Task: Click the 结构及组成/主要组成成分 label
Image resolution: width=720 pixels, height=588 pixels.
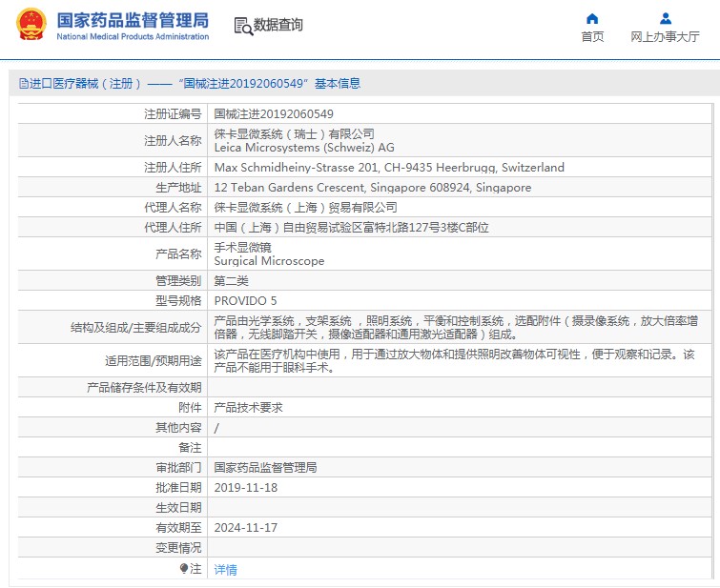Action: click(136, 327)
